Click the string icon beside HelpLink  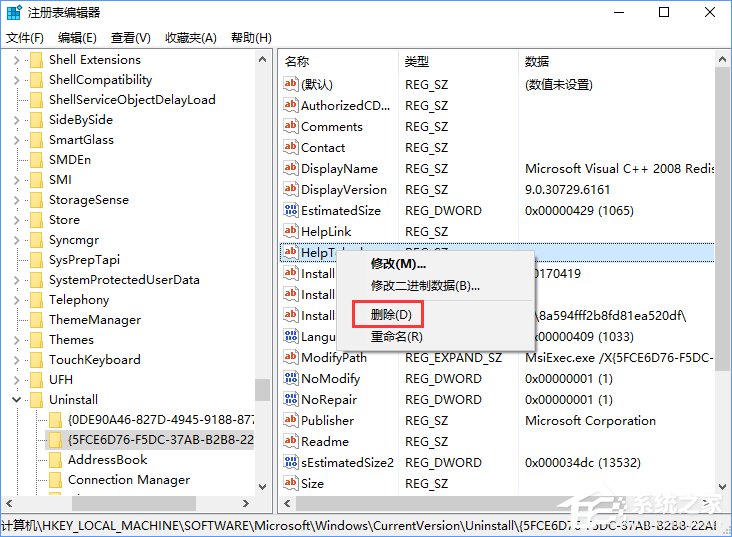pyautogui.click(x=290, y=231)
